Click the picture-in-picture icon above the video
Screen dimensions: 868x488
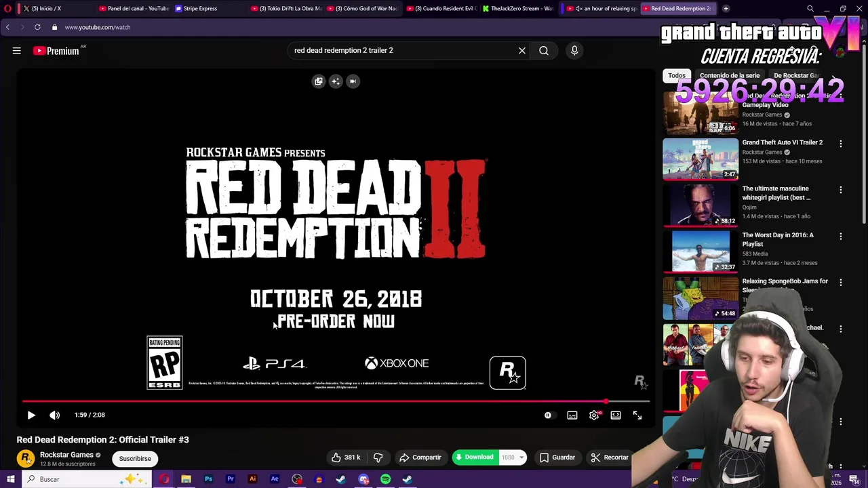pyautogui.click(x=319, y=81)
